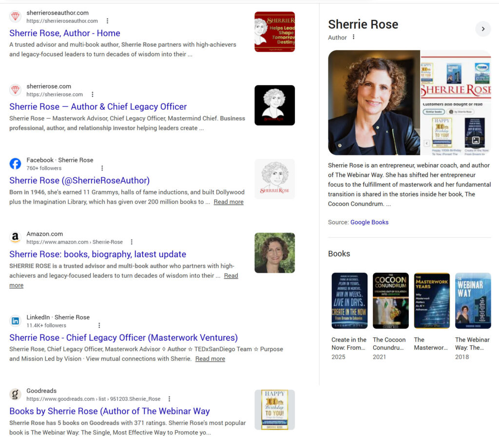
Task: Select The Webinar Way book cover
Action: (x=473, y=300)
